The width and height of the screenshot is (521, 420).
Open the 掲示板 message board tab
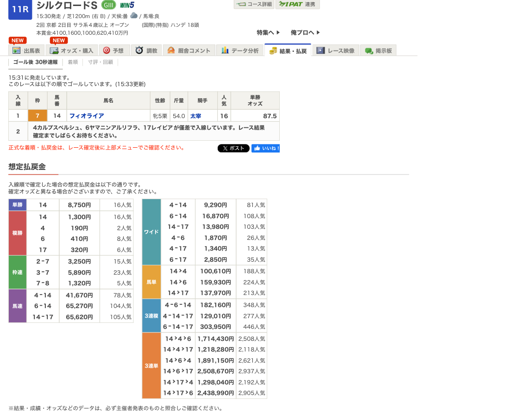point(378,50)
